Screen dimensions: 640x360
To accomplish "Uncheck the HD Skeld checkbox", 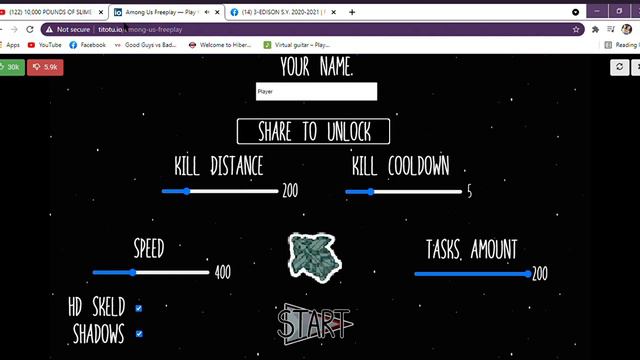I will (x=139, y=308).
